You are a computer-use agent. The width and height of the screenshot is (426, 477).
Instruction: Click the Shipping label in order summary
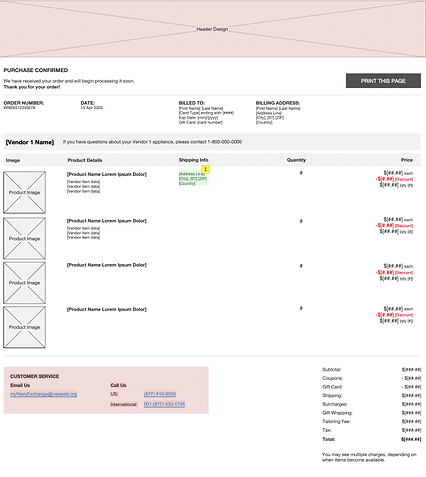[x=332, y=395]
